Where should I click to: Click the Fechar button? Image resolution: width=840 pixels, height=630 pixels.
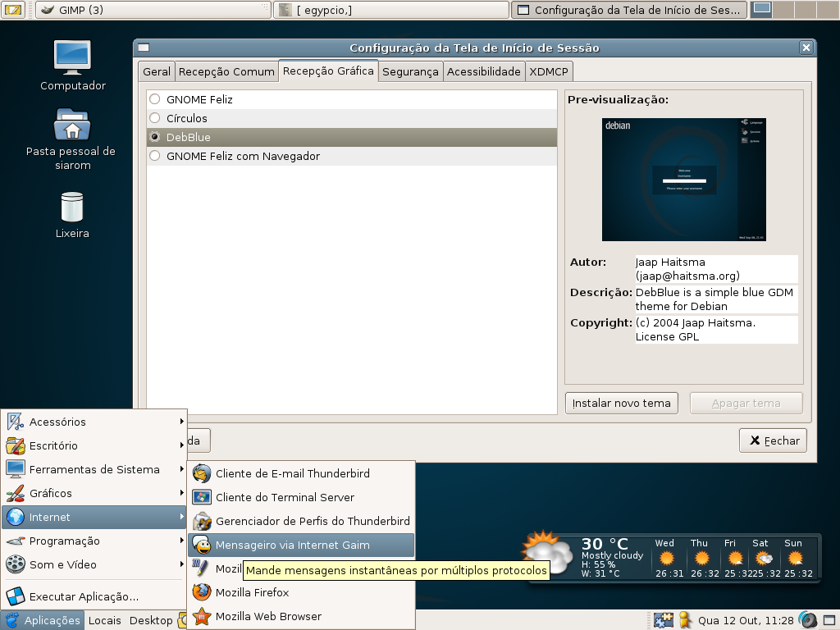(x=773, y=441)
